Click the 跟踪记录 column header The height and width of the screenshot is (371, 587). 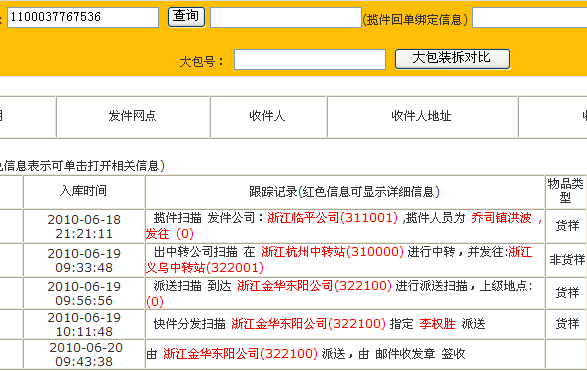(x=344, y=191)
